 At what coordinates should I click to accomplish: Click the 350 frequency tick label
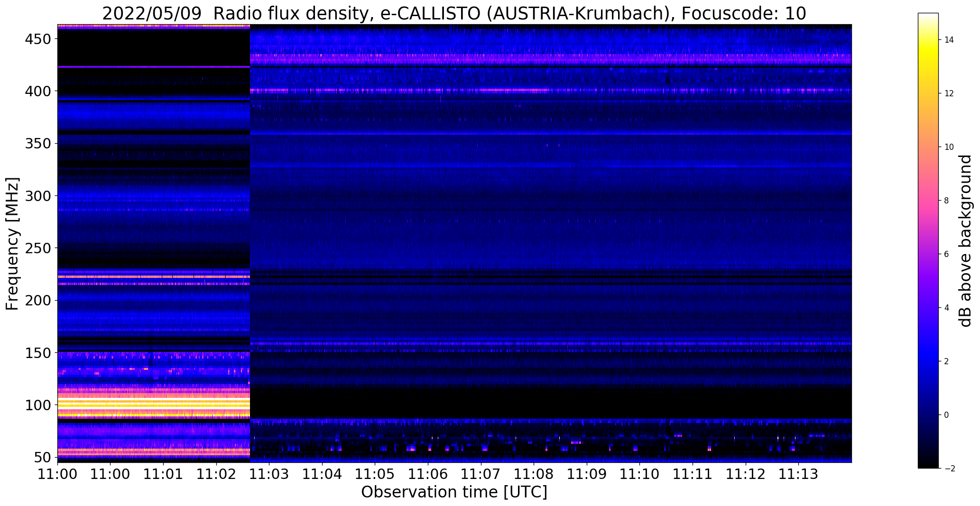(37, 143)
